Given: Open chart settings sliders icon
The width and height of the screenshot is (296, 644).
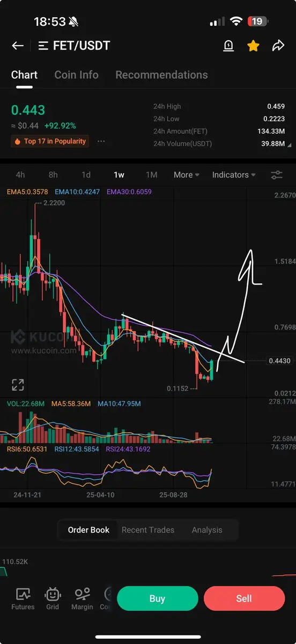Looking at the screenshot, I should pos(277,175).
